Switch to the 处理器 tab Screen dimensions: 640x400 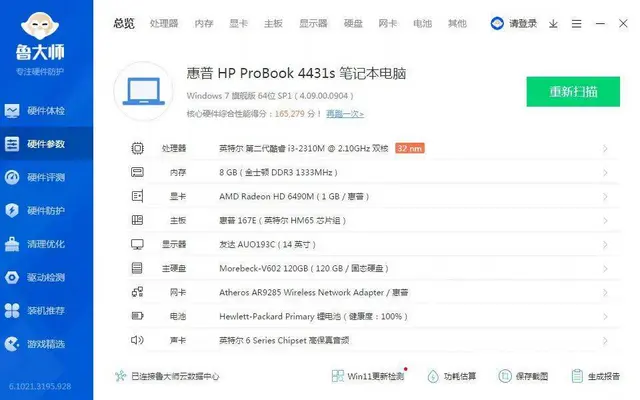tap(164, 24)
